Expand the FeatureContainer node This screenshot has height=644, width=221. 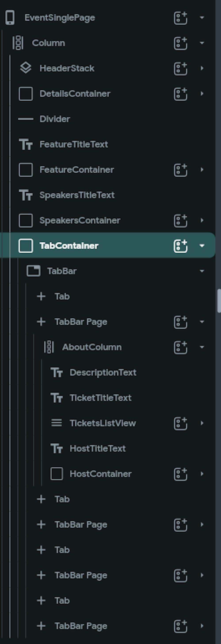(202, 170)
